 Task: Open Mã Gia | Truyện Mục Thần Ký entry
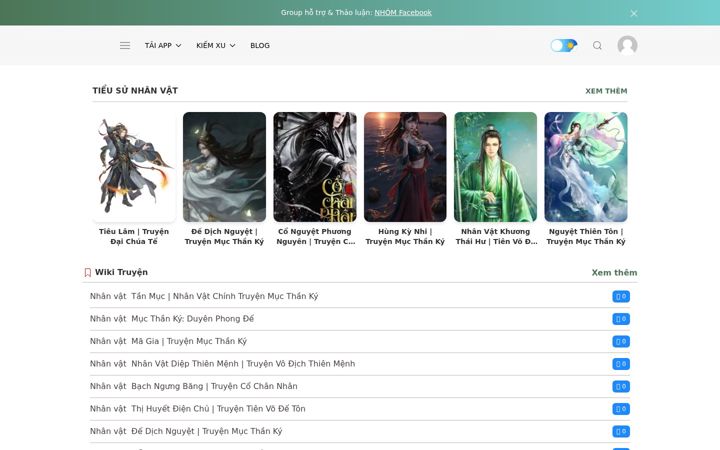click(x=189, y=341)
